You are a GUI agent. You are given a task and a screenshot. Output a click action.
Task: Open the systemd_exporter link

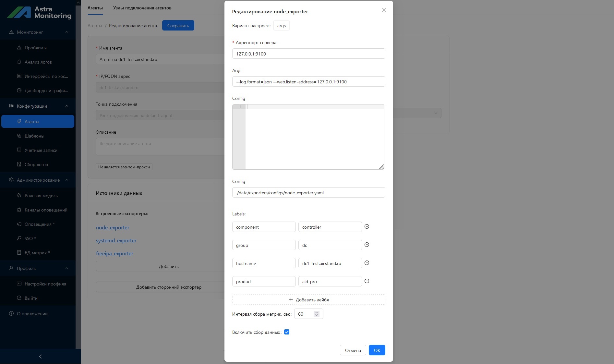pos(116,240)
